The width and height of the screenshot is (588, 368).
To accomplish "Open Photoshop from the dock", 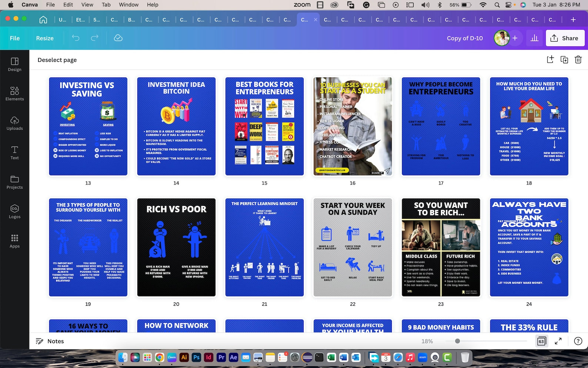I will [196, 357].
